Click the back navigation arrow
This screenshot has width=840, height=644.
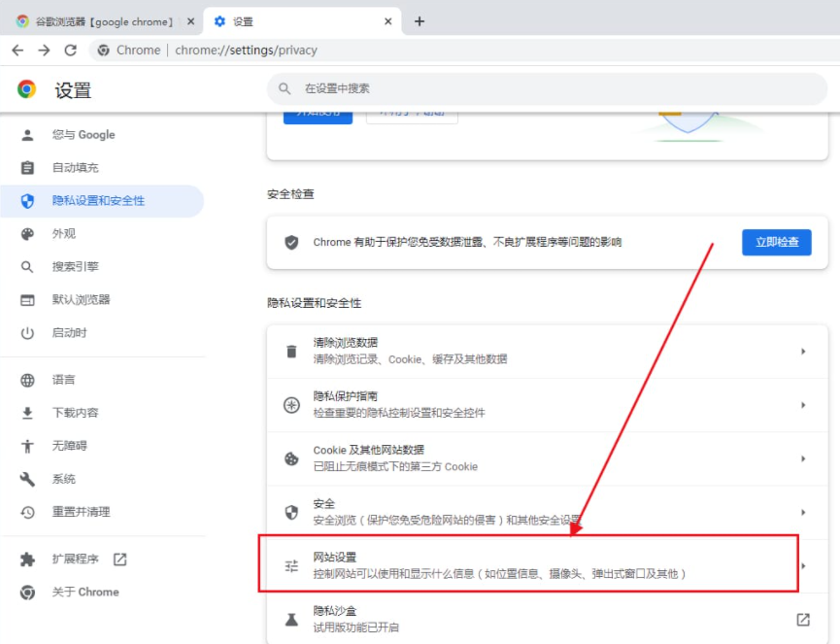(17, 50)
